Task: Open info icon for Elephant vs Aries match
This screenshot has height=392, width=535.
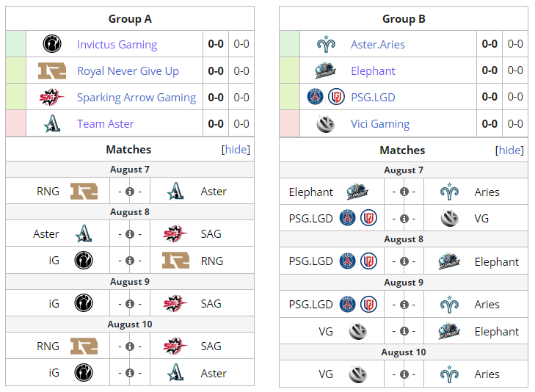Action: [404, 192]
